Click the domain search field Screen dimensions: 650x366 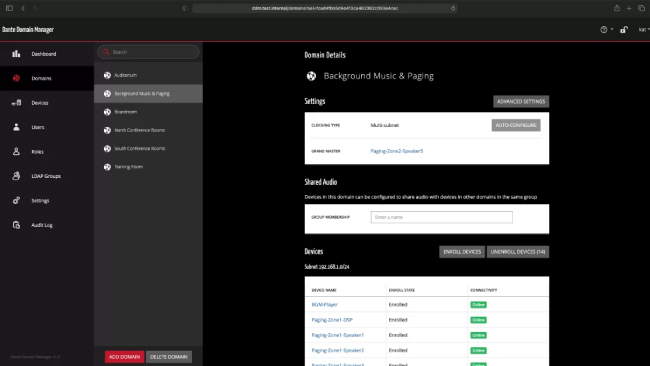[x=148, y=52]
